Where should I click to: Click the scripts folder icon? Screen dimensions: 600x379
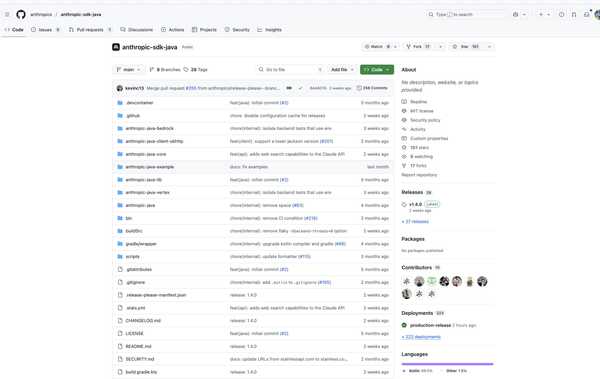coord(120,256)
